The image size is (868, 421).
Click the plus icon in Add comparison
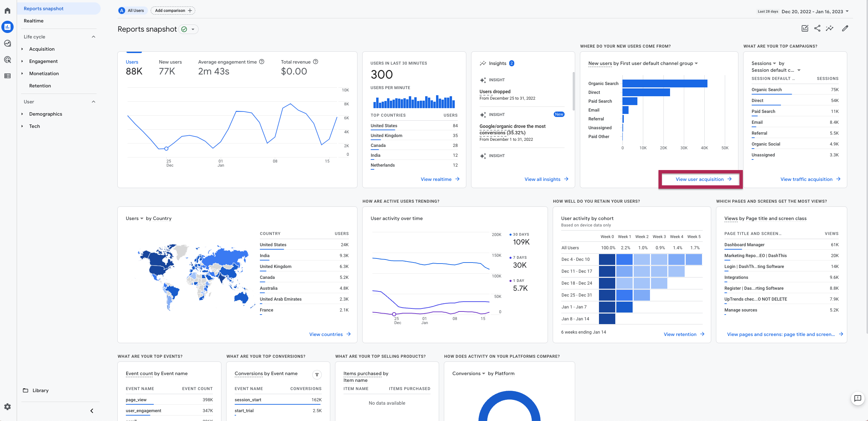point(190,11)
